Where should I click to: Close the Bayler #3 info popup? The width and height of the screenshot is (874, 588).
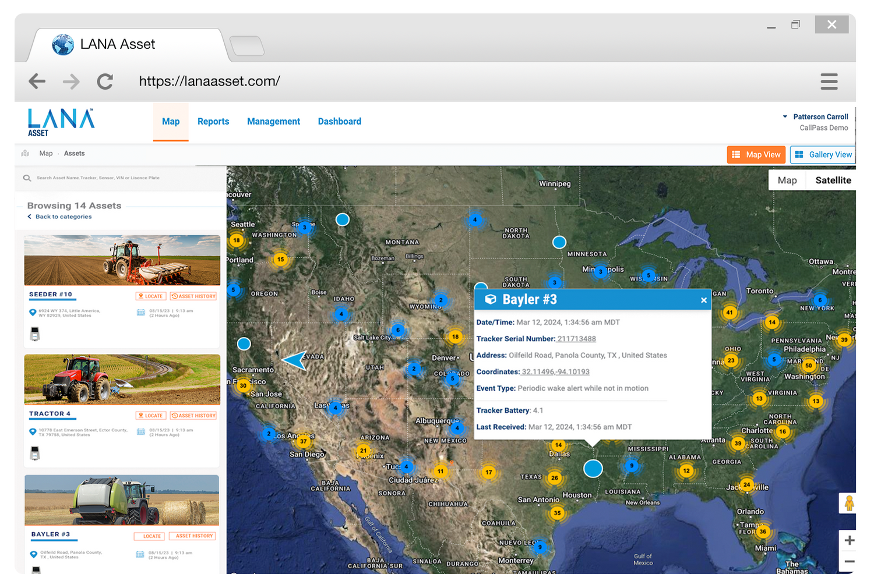(x=703, y=300)
